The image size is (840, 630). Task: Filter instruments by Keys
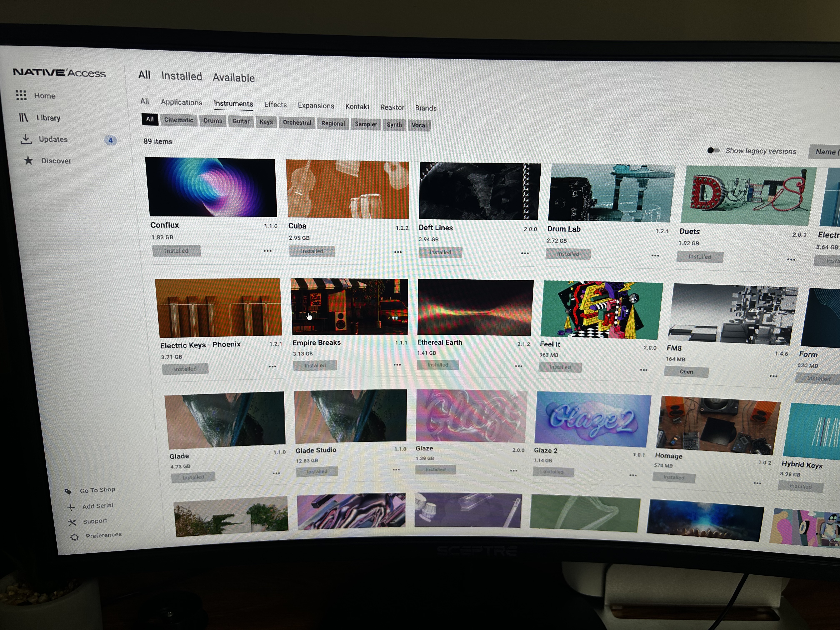(266, 122)
